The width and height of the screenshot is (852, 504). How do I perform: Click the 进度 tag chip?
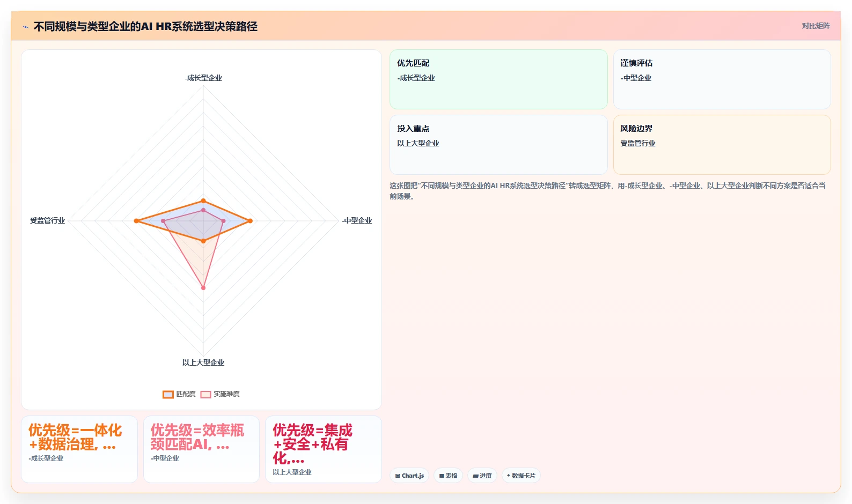point(482,476)
